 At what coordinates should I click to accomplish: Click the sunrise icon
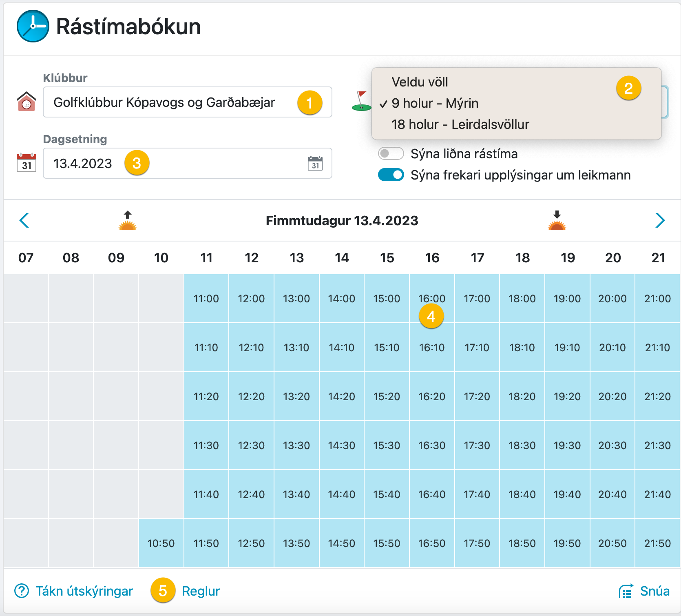coord(128,220)
